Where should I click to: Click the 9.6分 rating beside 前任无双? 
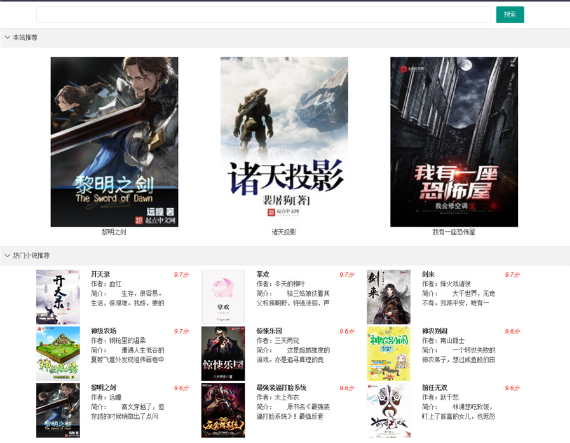click(x=512, y=388)
